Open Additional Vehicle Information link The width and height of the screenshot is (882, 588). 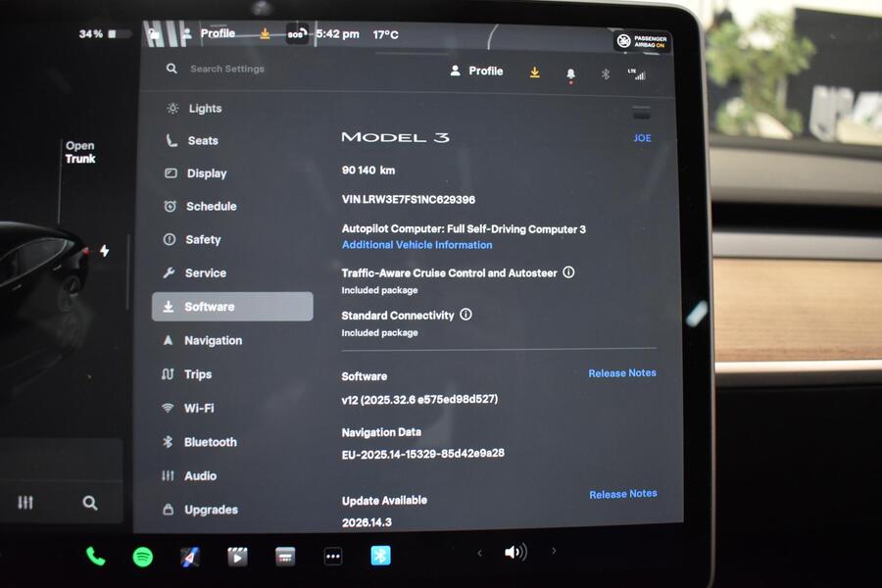(416, 245)
